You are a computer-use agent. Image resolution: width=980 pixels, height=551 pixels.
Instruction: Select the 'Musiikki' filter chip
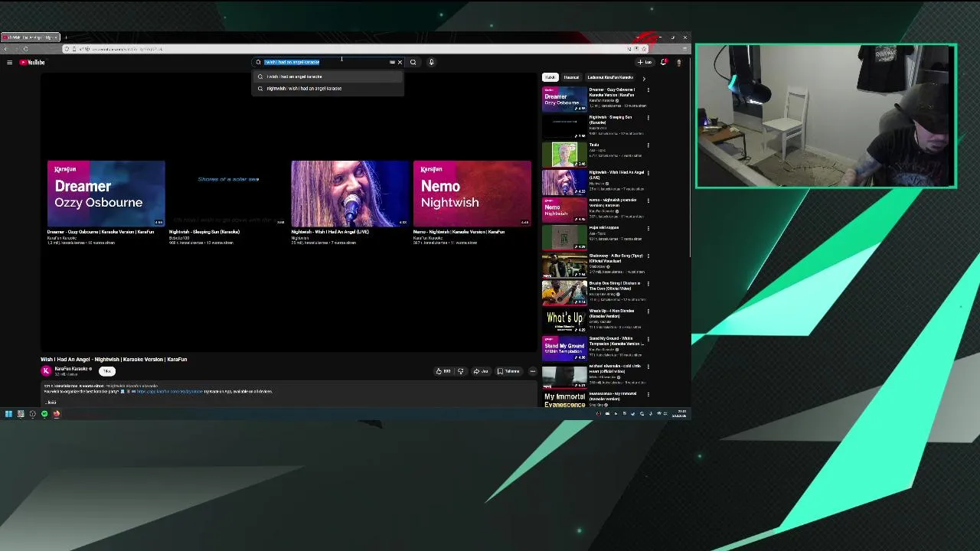[571, 77]
